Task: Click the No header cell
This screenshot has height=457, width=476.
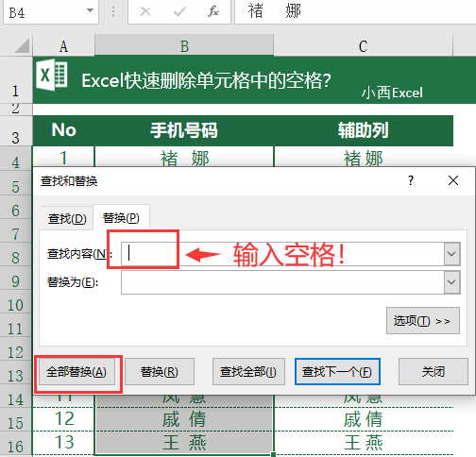Action: click(x=63, y=130)
